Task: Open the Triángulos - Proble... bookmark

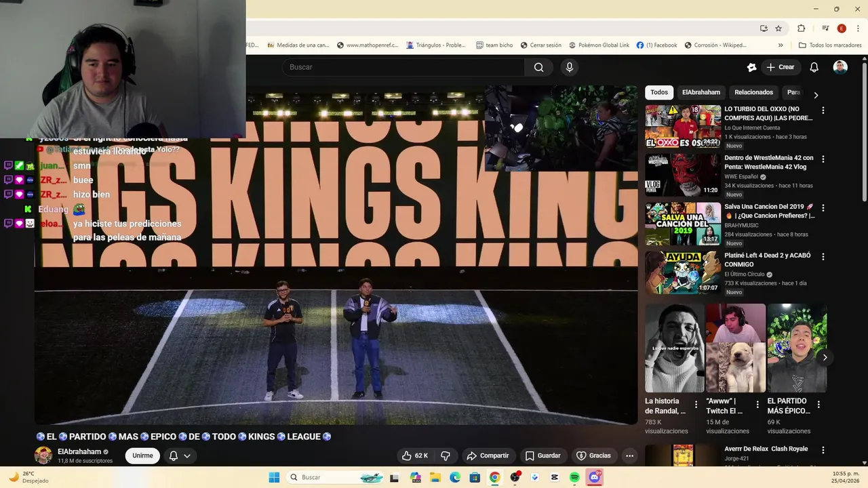Action: click(436, 45)
